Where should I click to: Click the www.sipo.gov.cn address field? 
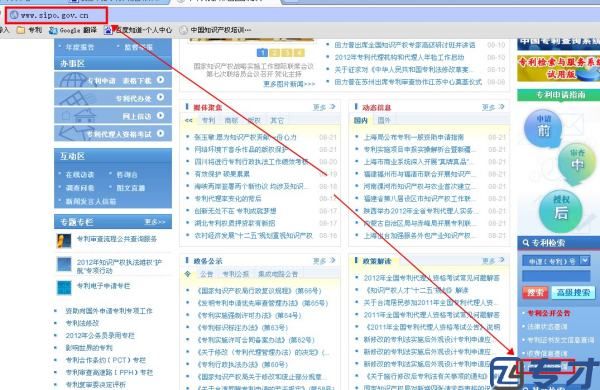pyautogui.click(x=57, y=15)
